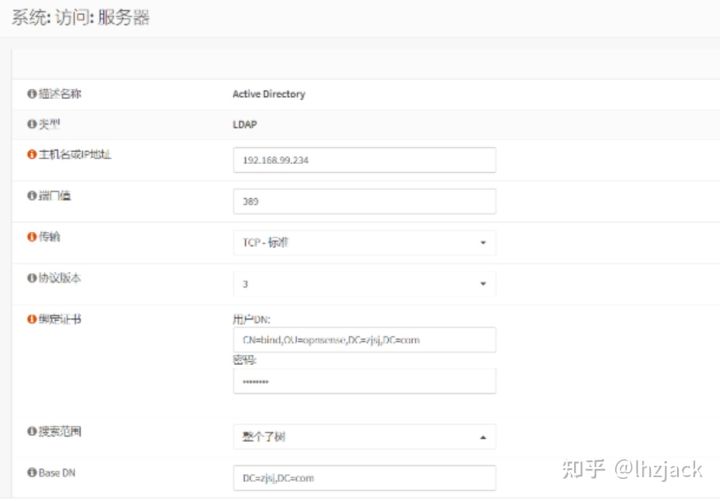Click the info icon beside 协议版本
Screen dimensions: 720x501
32,278
